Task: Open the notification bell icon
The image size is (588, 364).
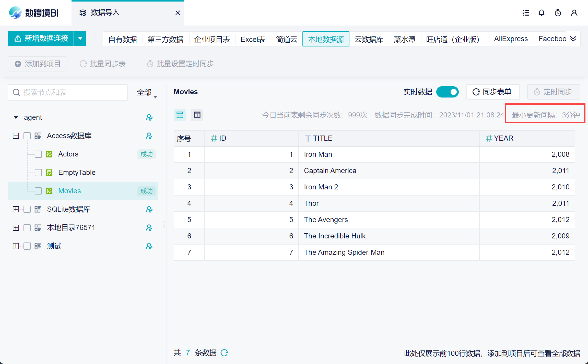Action: tap(541, 13)
